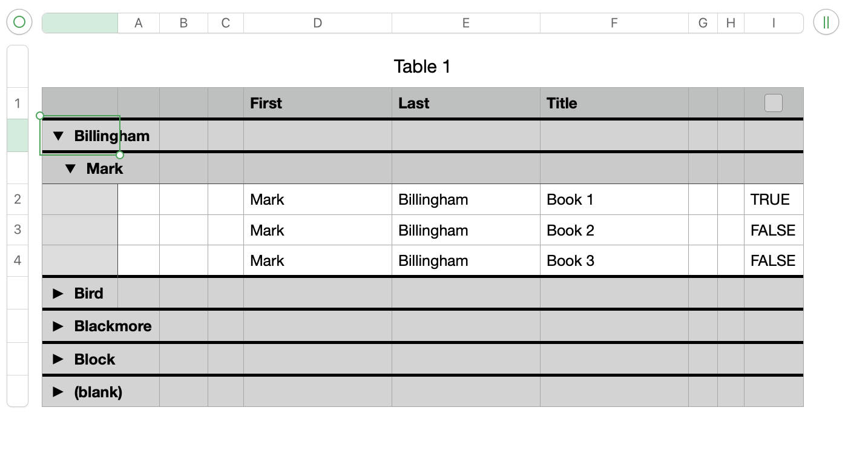Collapse the Mark subgroup

pos(70,169)
